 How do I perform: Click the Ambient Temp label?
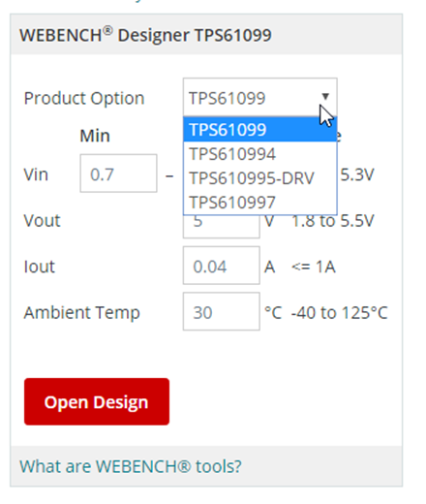coord(82,313)
